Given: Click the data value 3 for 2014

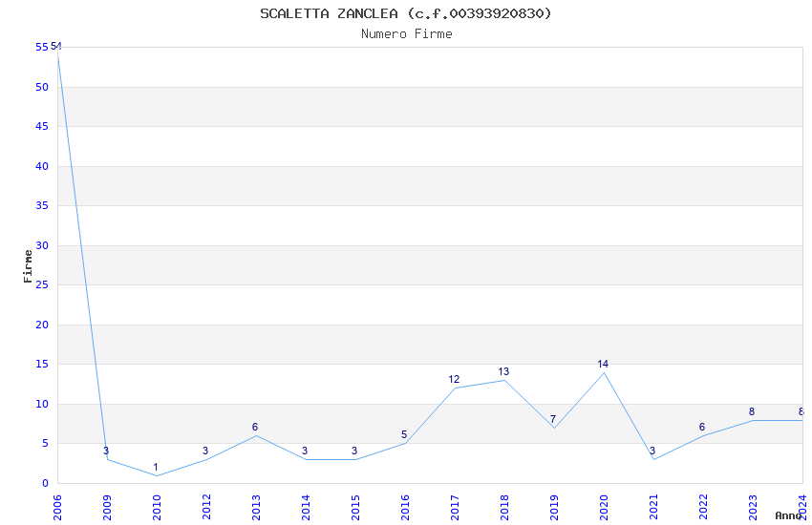Looking at the screenshot, I should [305, 451].
